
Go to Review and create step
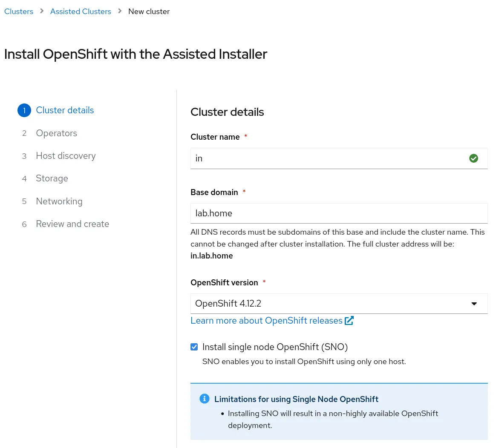tap(72, 224)
